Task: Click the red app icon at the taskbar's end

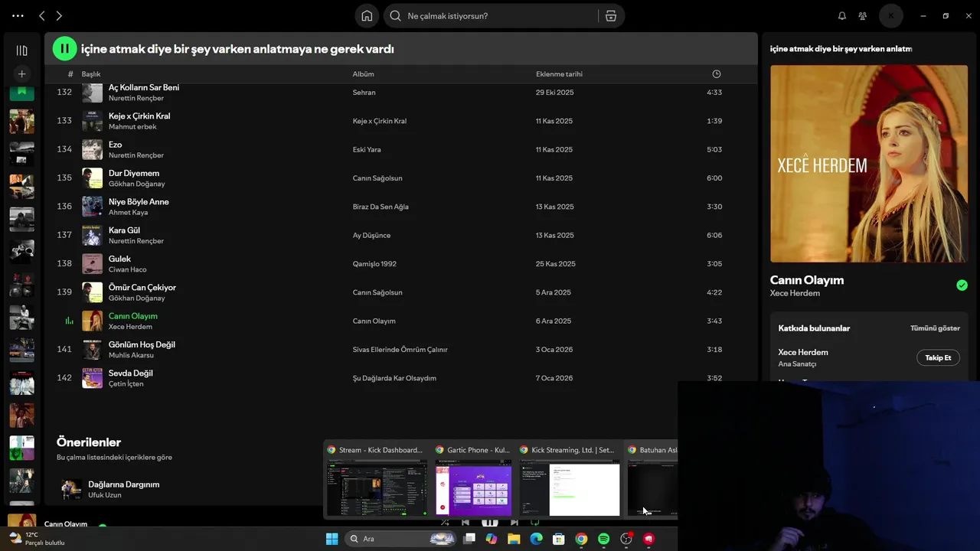Action: 648,539
